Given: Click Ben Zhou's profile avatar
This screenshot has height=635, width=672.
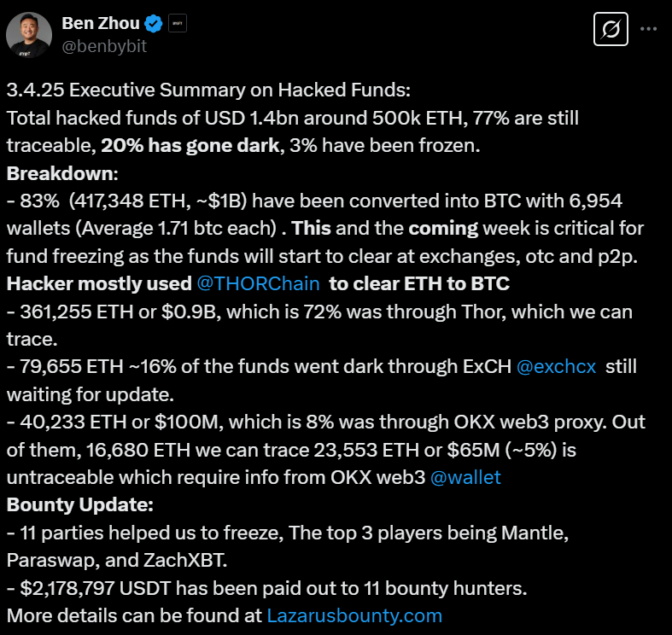Looking at the screenshot, I should click(27, 33).
